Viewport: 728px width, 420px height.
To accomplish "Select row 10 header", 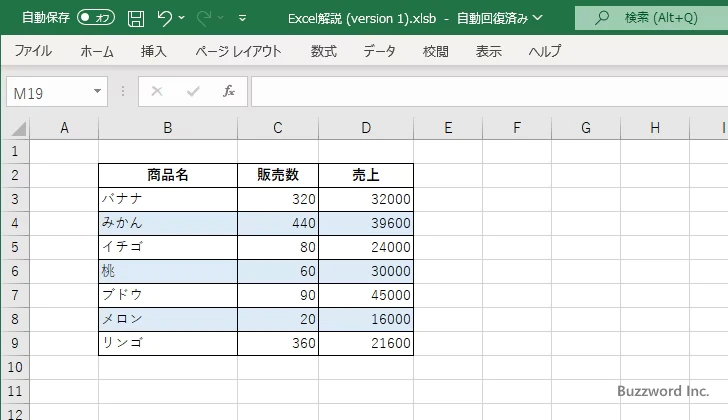I will click(15, 368).
